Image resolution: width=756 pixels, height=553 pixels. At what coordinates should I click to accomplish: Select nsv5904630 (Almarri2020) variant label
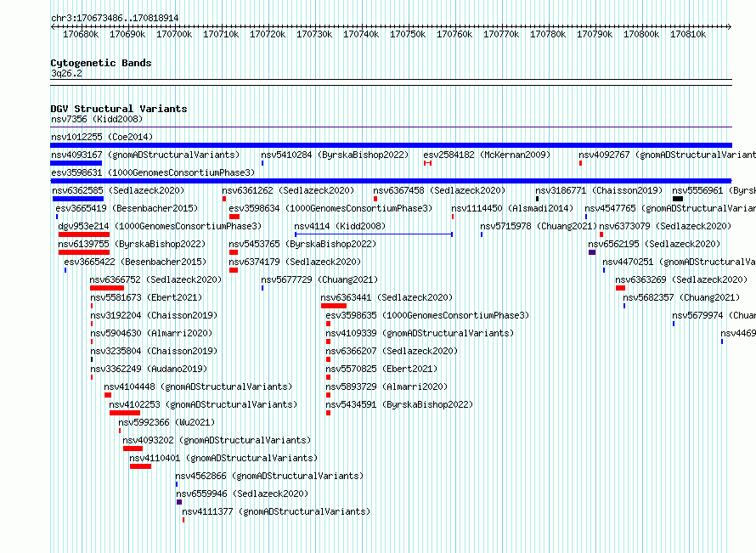pyautogui.click(x=151, y=333)
